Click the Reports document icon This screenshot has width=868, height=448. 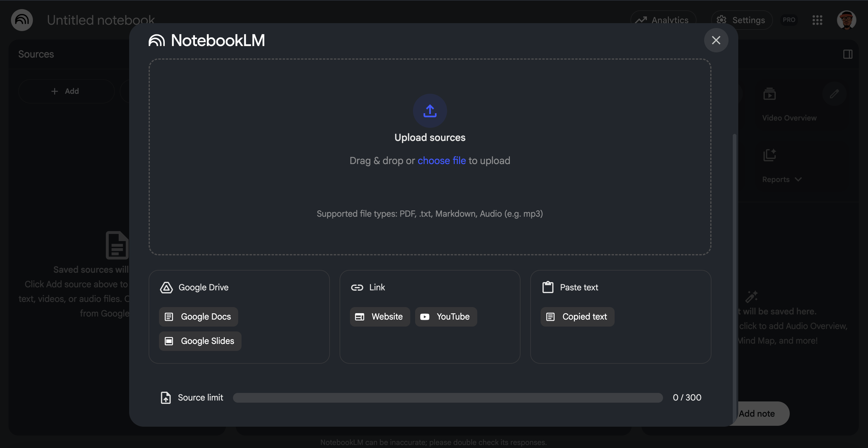point(769,155)
